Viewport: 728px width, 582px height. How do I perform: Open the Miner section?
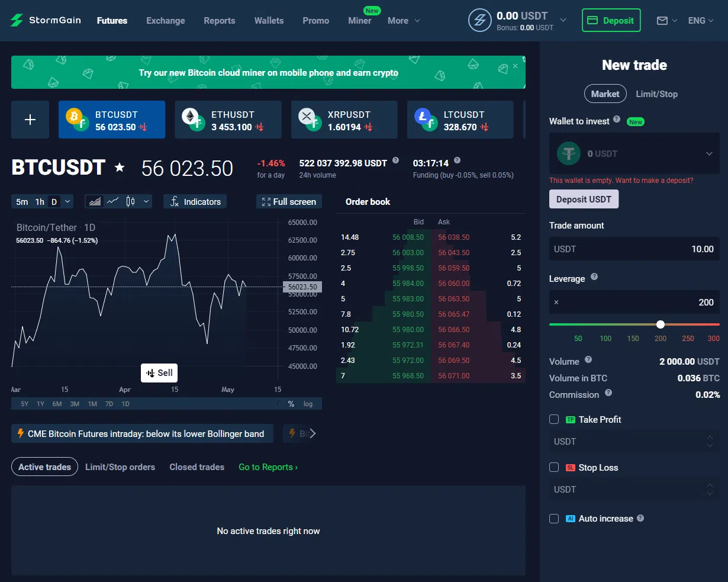(x=360, y=21)
